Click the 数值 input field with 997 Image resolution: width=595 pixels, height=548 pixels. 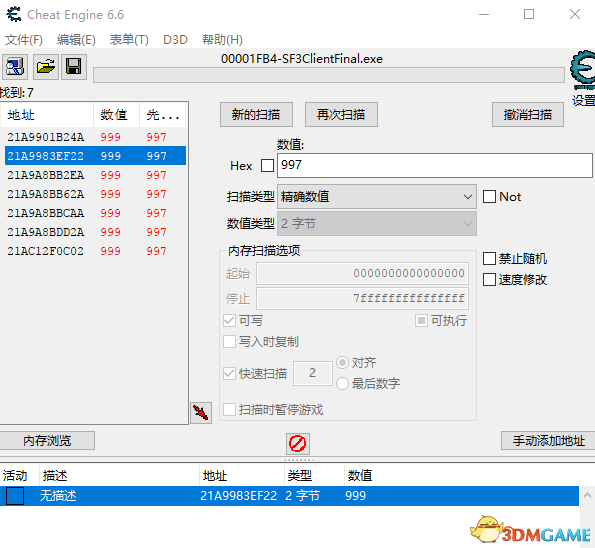click(x=434, y=165)
